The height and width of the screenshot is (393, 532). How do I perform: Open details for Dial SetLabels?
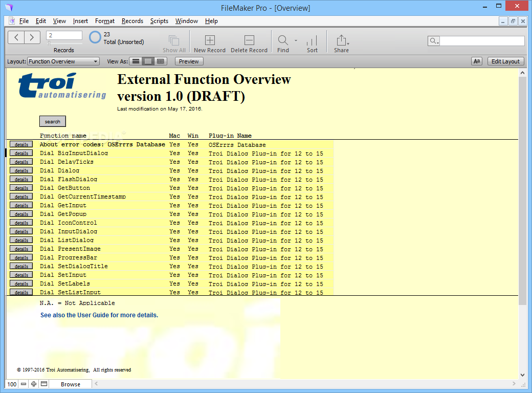21,283
